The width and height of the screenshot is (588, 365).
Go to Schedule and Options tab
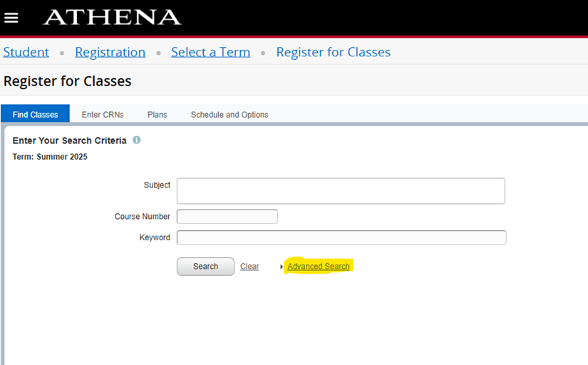[229, 115]
